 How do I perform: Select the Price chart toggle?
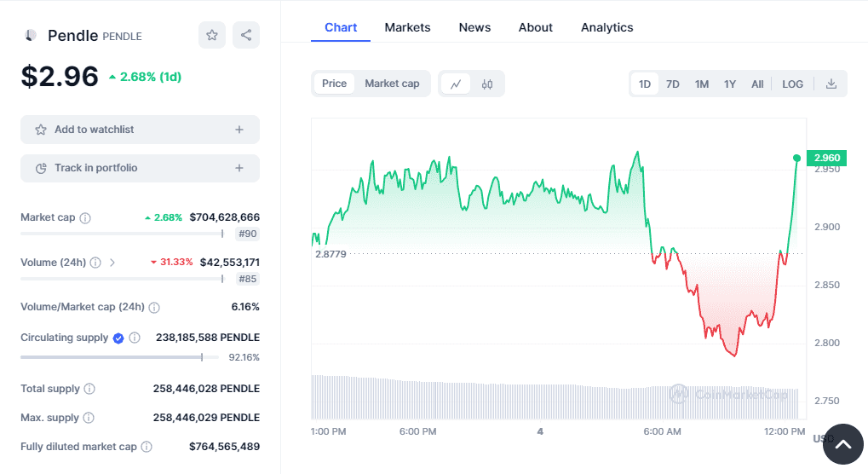tap(335, 84)
